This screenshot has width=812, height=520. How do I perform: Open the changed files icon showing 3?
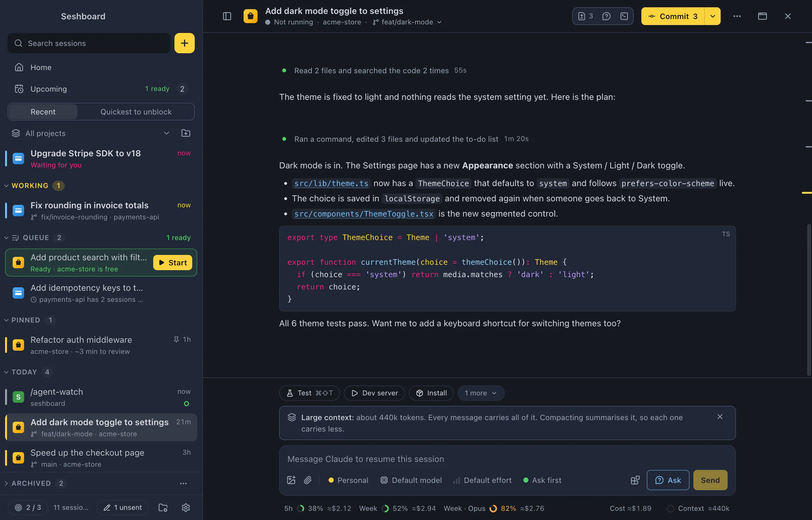click(x=585, y=16)
